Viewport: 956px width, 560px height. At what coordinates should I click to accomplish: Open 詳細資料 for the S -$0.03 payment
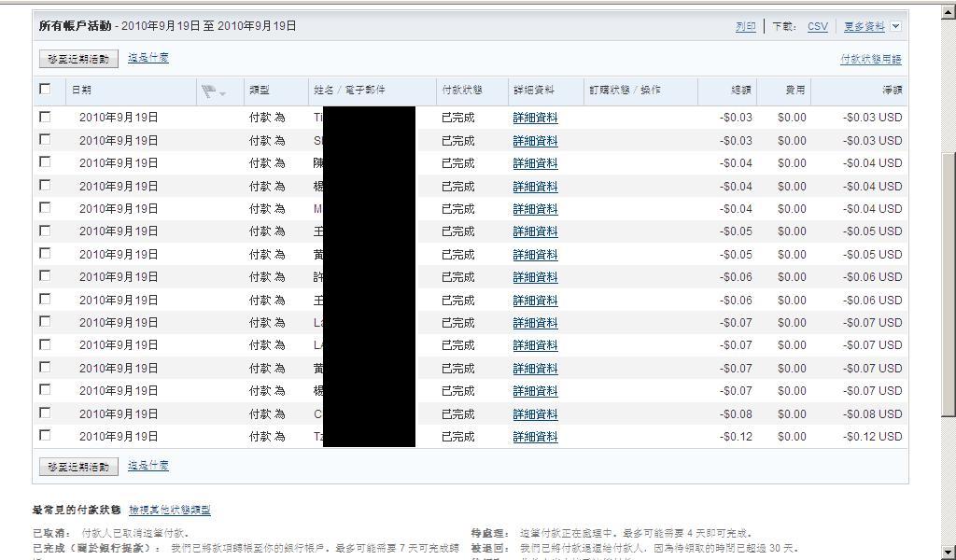[x=535, y=141]
